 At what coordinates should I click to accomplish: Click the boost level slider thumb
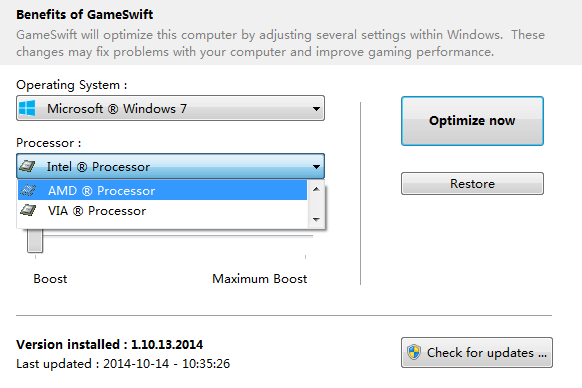click(x=35, y=241)
